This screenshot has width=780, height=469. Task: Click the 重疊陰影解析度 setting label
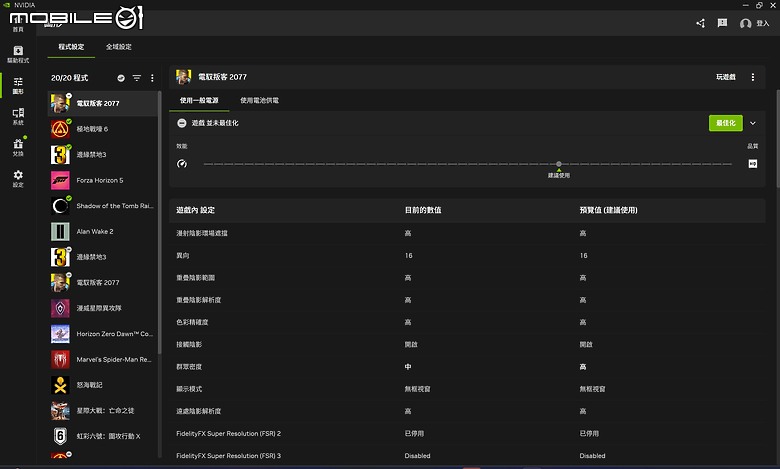coord(198,300)
